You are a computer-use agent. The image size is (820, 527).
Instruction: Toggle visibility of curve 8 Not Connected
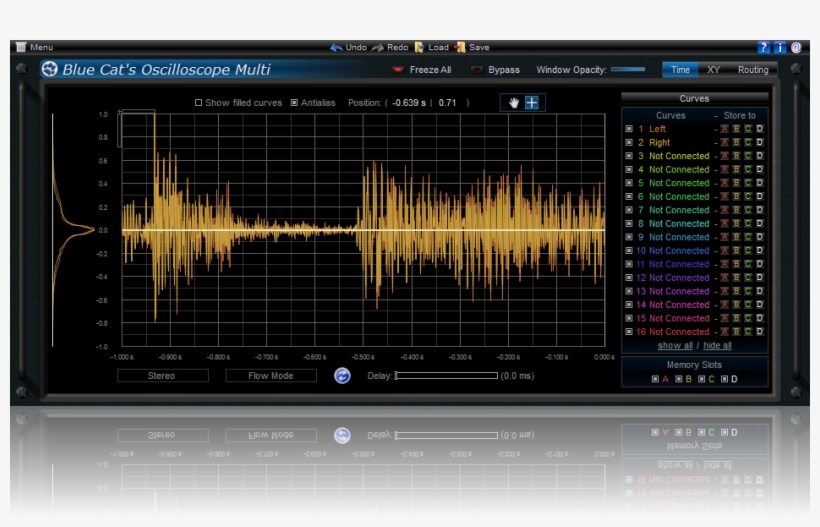coord(629,223)
